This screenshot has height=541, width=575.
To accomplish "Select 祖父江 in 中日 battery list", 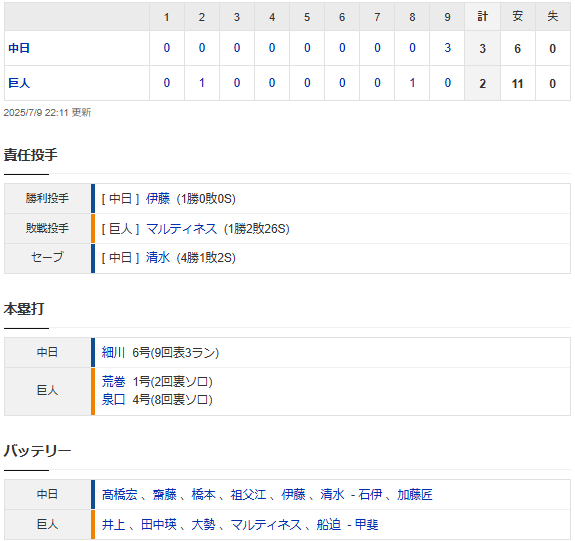I will tap(248, 494).
